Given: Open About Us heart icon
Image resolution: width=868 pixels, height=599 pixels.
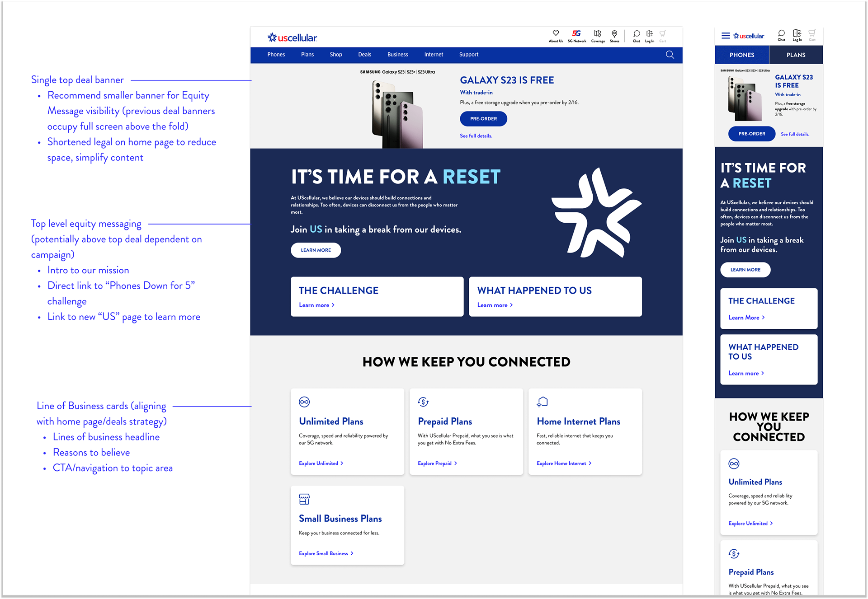Looking at the screenshot, I should 556,33.
